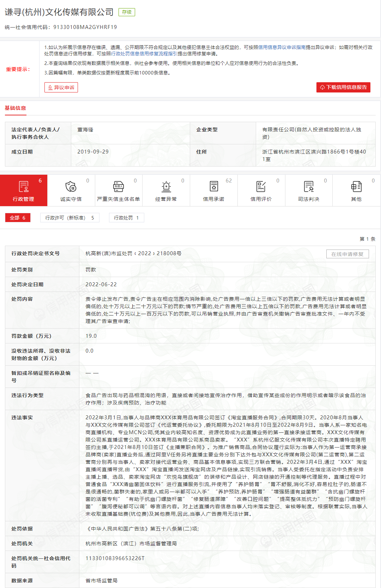Click legal representative name 董海锋
Viewport: 381px width, 588px height.
click(x=85, y=130)
